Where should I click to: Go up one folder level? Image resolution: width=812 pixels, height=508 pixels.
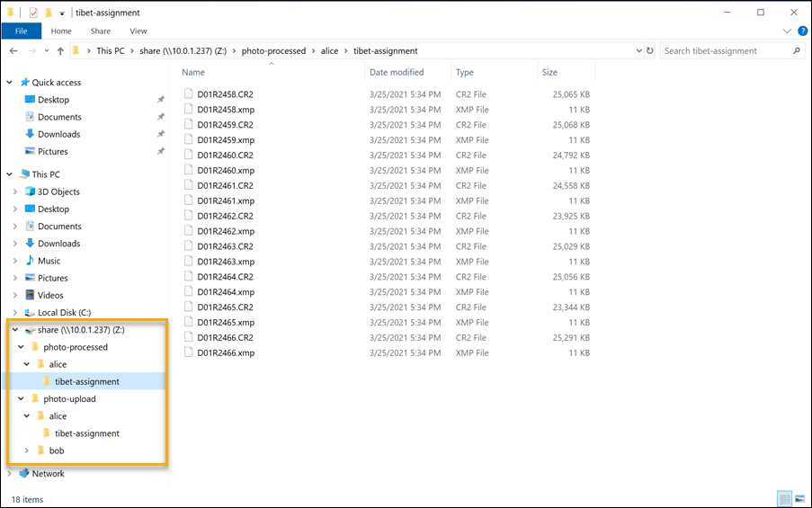click(60, 50)
